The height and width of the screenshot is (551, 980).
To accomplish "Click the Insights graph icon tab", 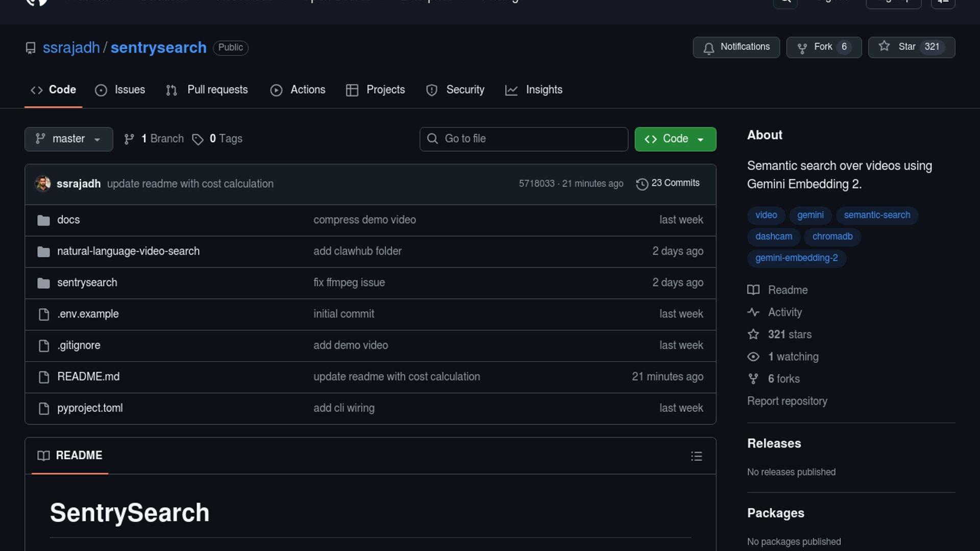I will (511, 90).
